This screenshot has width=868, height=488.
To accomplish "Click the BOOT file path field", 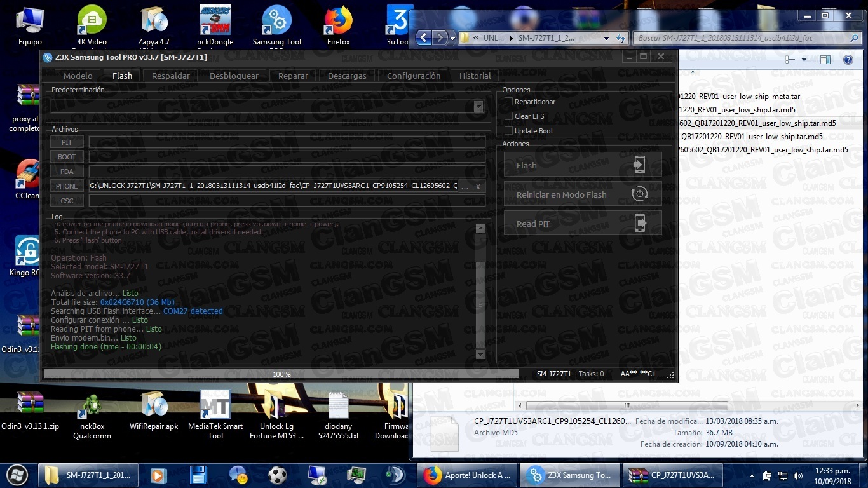I will pyautogui.click(x=287, y=157).
